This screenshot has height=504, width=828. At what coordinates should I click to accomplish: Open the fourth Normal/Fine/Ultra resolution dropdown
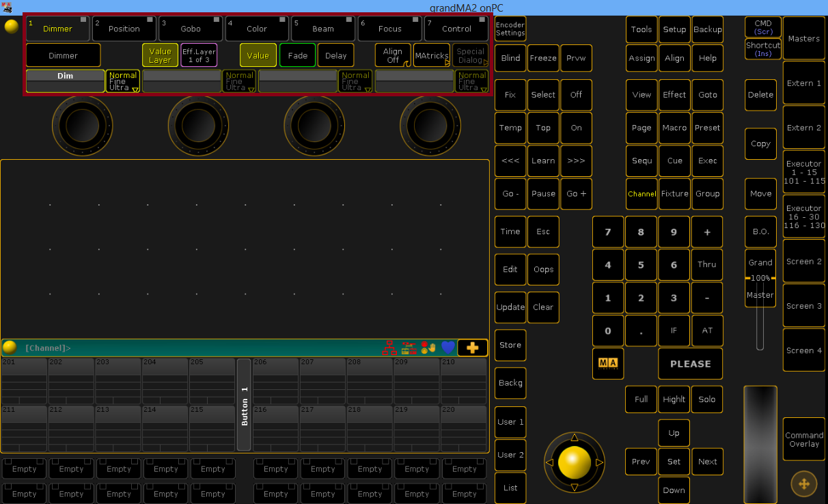[472, 81]
